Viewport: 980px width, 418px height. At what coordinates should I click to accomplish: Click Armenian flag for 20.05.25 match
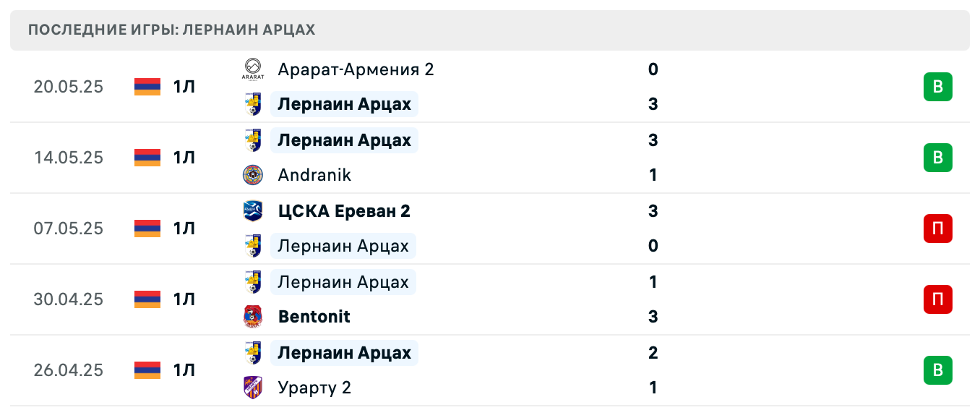[147, 87]
